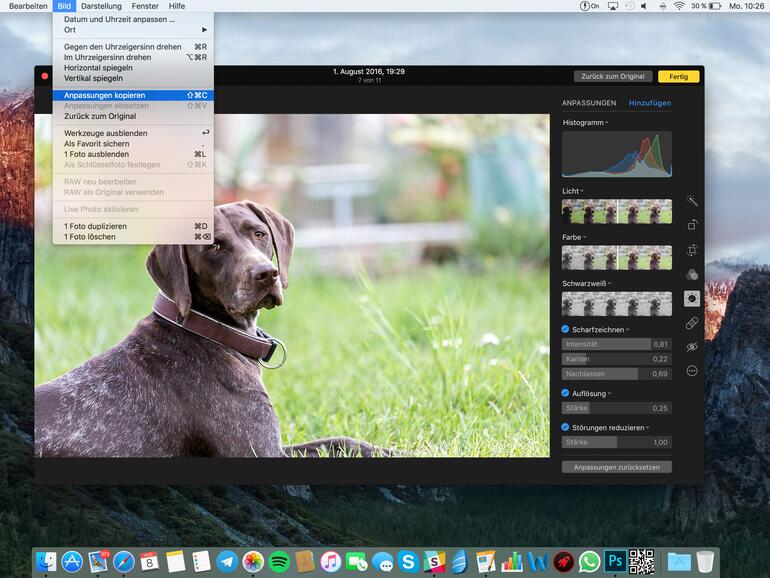
Task: Open Spotify from the dock
Action: tap(279, 562)
